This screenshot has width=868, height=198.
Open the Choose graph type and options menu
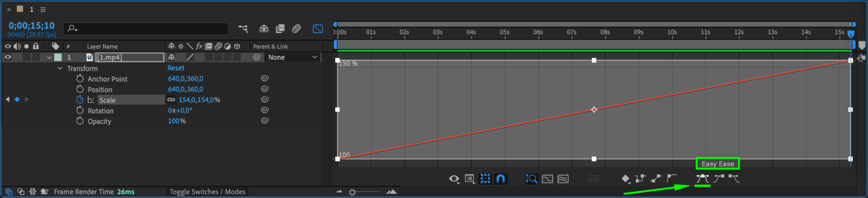click(470, 179)
